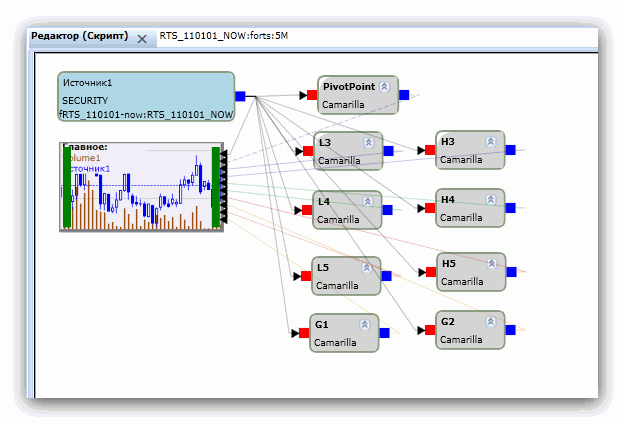
Task: Select the L5 Camarilla block
Action: pyautogui.click(x=345, y=276)
